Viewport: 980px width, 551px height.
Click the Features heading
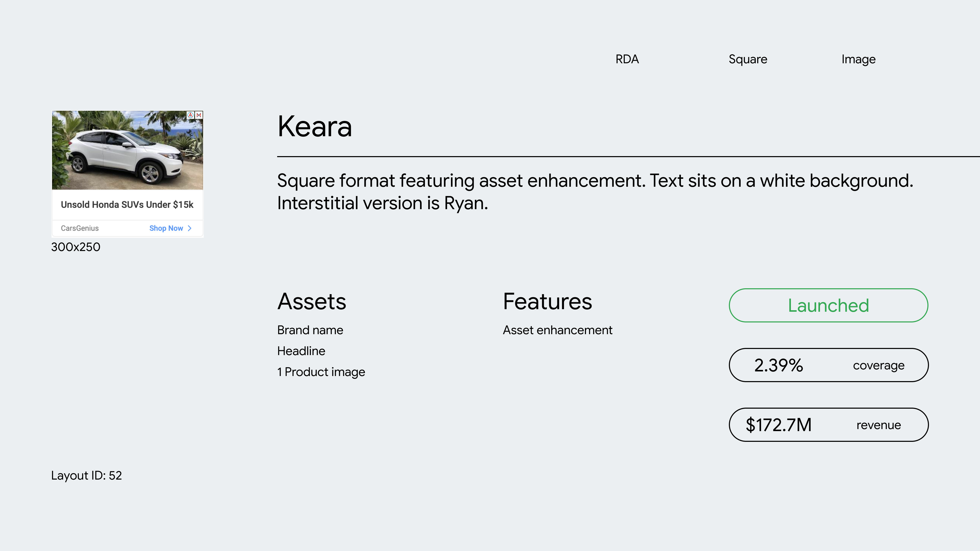click(x=547, y=302)
